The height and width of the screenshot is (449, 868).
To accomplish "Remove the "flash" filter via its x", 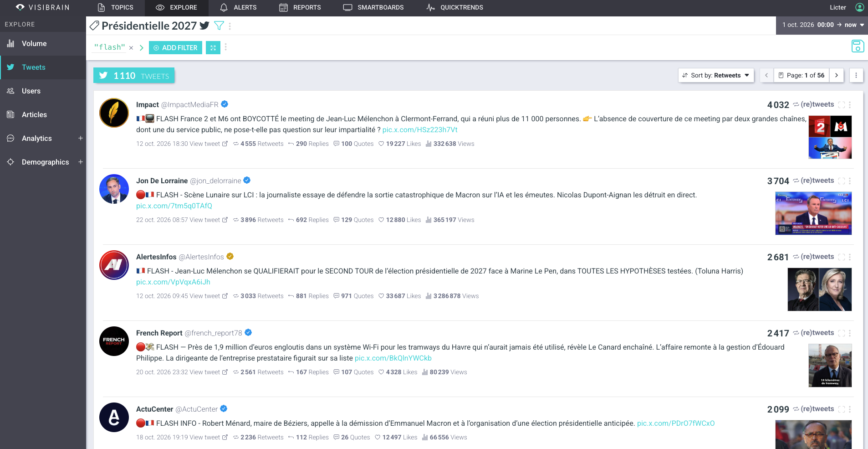I will click(131, 48).
